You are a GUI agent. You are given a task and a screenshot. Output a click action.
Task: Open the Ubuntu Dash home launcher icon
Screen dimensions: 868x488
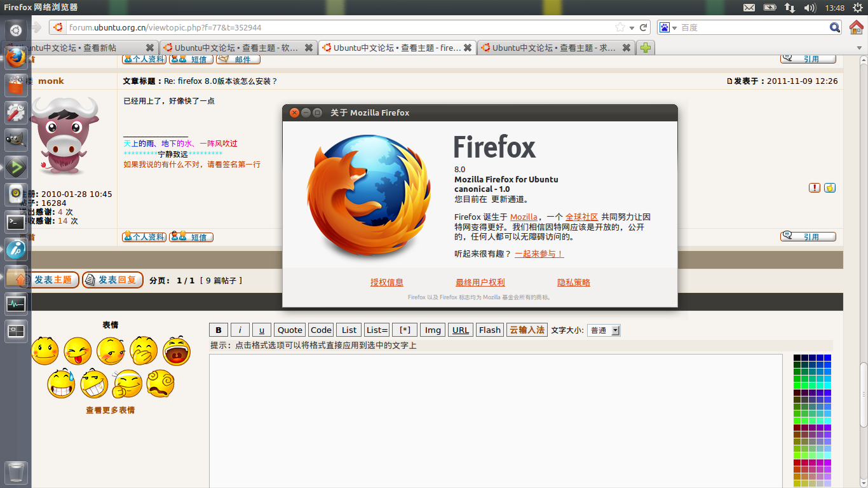[16, 30]
